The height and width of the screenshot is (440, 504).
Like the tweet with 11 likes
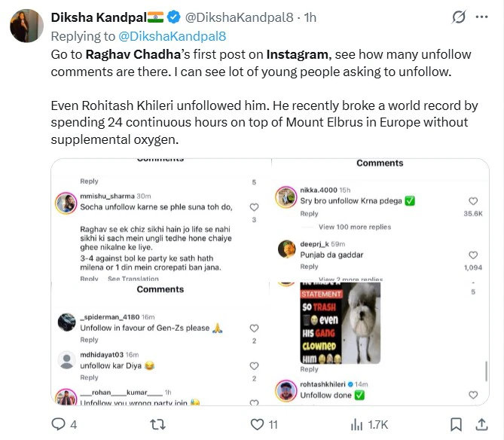pos(258,424)
